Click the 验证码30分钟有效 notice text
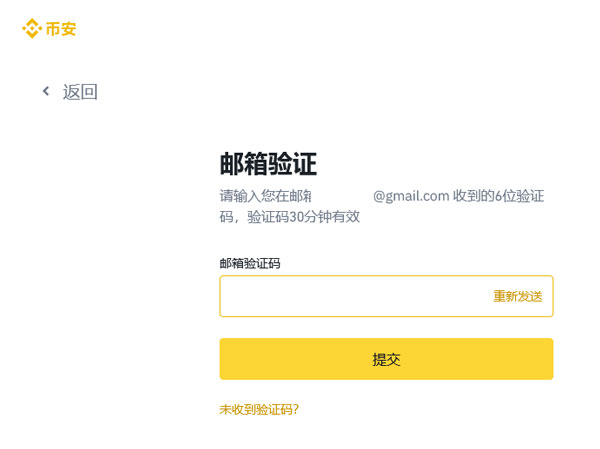The image size is (600, 449). (x=304, y=216)
